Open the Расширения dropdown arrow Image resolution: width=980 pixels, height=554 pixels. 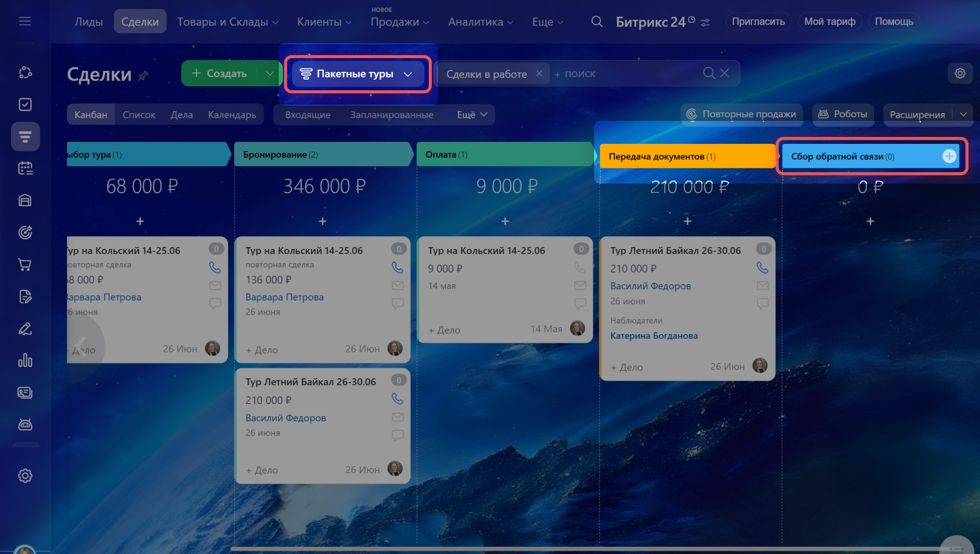(x=963, y=114)
